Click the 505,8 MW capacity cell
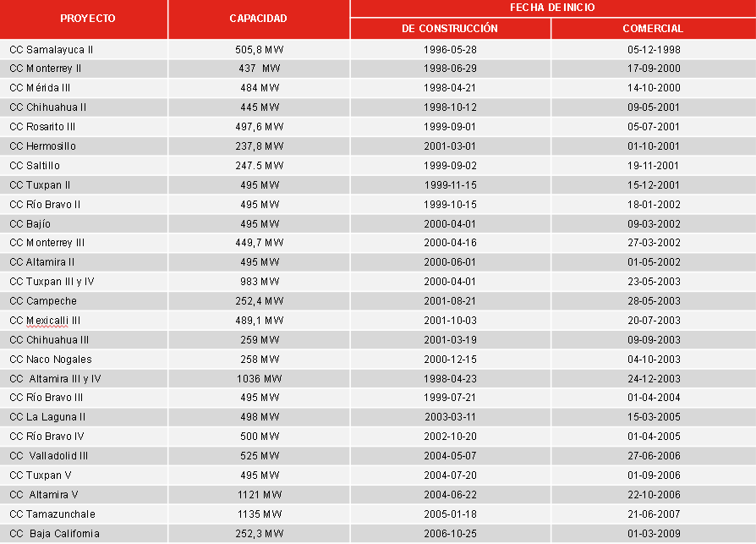Image resolution: width=756 pixels, height=544 pixels. pos(259,49)
